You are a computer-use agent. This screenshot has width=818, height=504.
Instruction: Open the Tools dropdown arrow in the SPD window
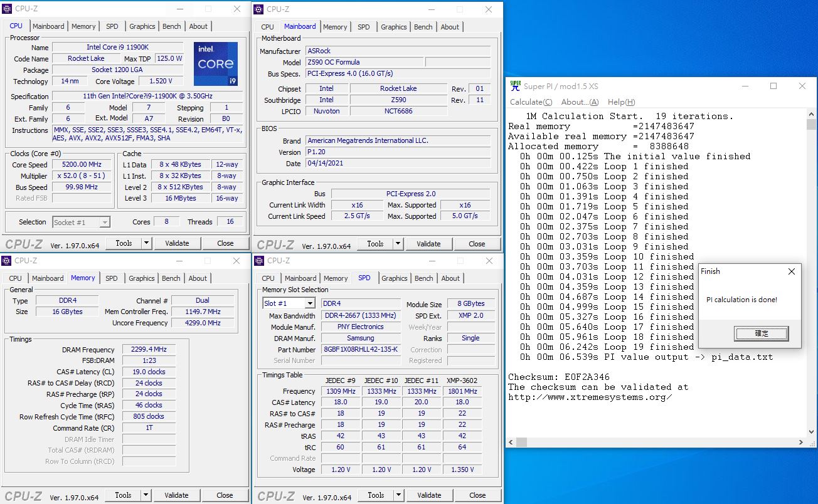coord(398,495)
